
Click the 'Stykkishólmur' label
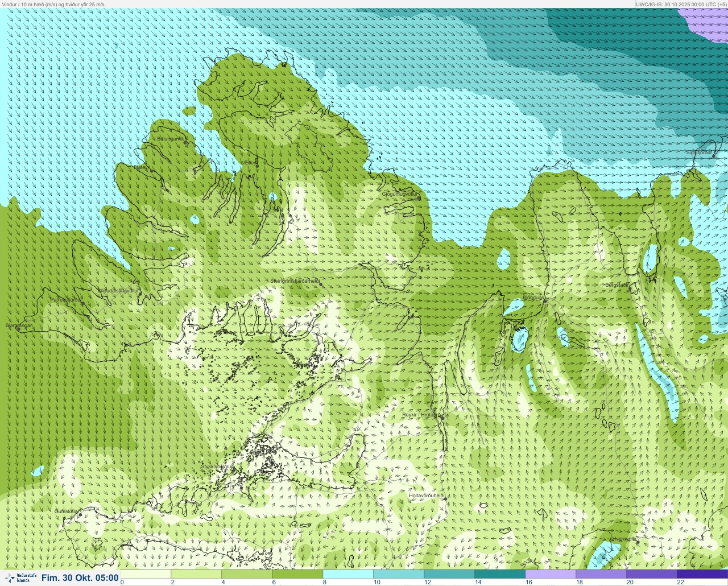tap(217, 467)
